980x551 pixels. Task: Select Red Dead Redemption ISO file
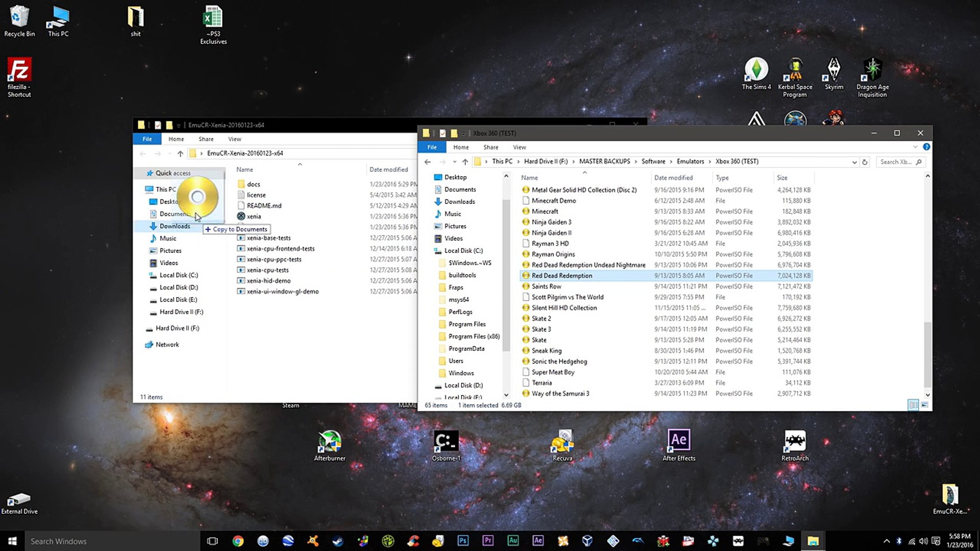pyautogui.click(x=562, y=275)
